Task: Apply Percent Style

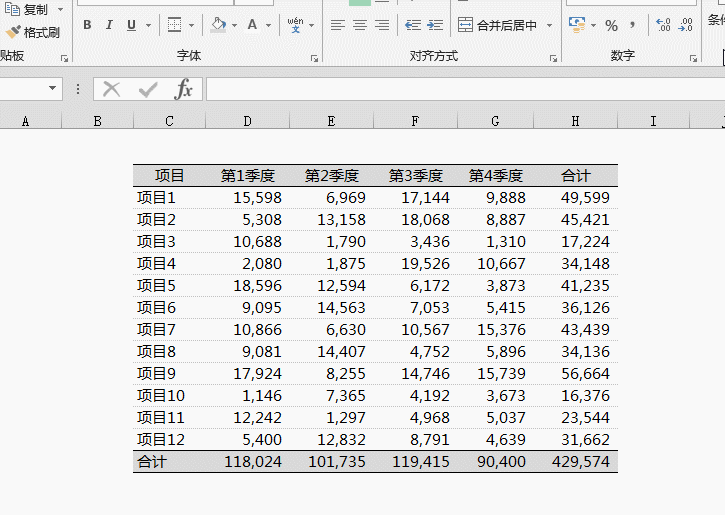Action: [611, 25]
